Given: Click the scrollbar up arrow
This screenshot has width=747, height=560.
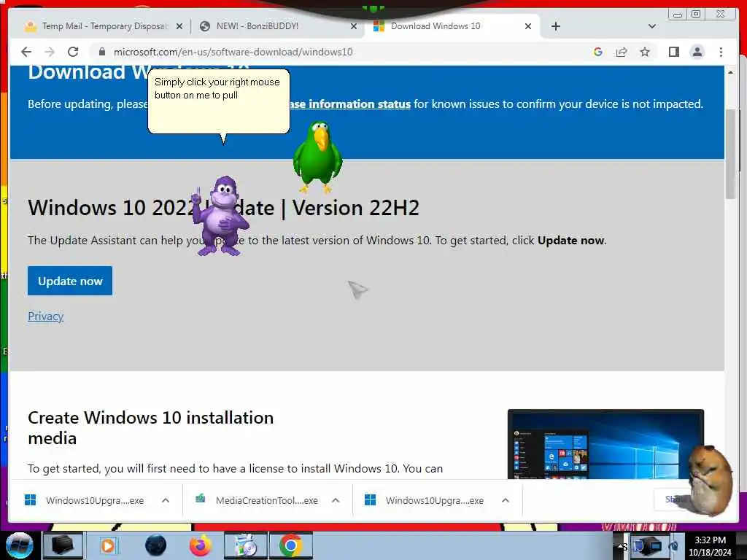Looking at the screenshot, I should pos(730,72).
